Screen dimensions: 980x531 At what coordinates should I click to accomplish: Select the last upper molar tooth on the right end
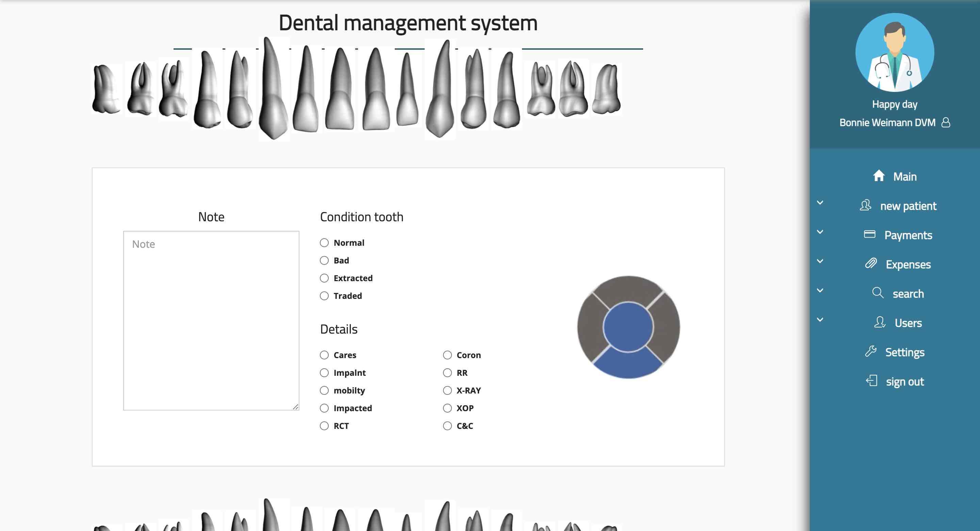(606, 90)
